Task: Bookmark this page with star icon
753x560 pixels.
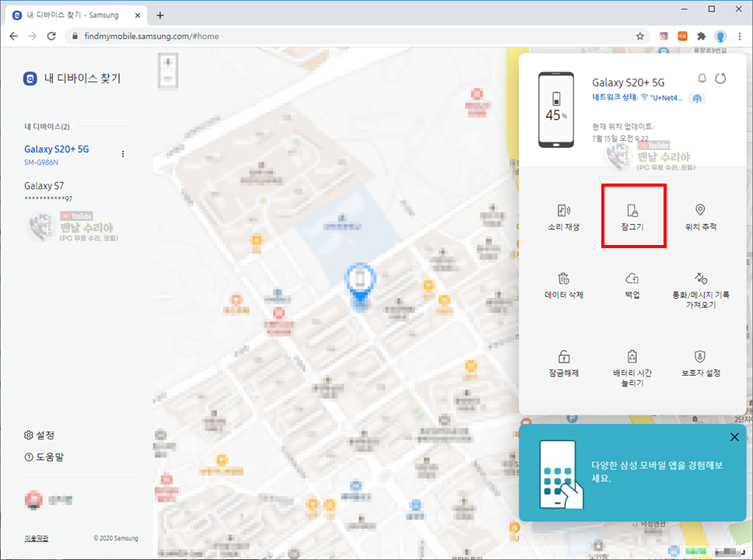Action: pyautogui.click(x=639, y=36)
